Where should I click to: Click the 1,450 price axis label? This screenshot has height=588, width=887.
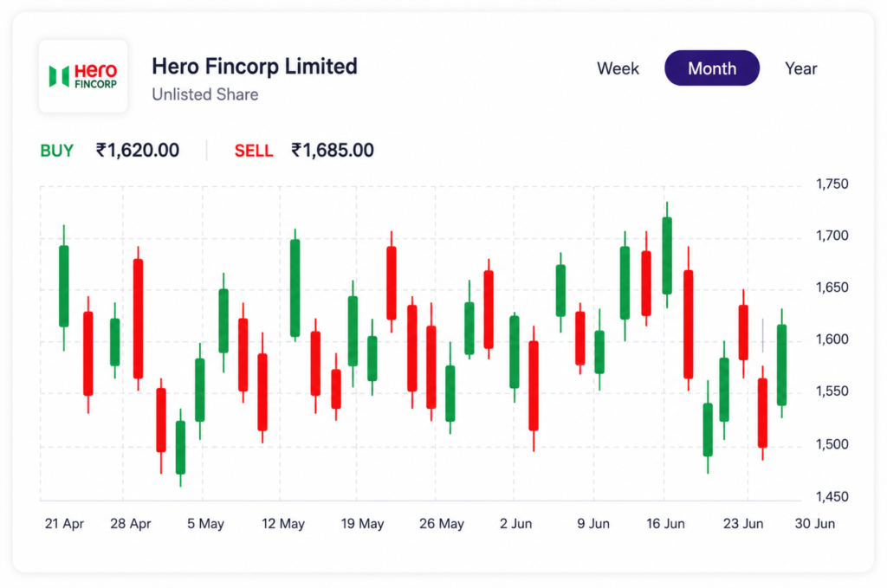point(832,496)
